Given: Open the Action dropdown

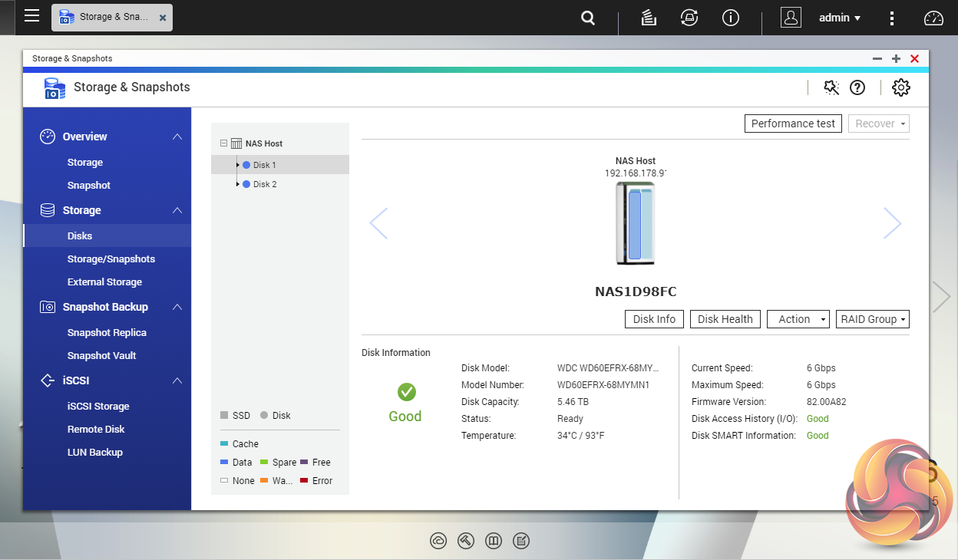Looking at the screenshot, I should (x=798, y=319).
